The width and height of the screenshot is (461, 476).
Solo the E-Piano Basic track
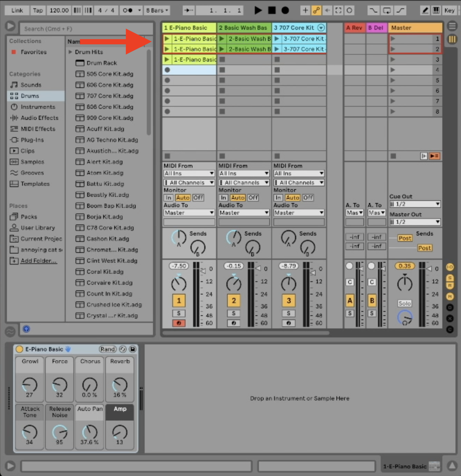(x=179, y=313)
